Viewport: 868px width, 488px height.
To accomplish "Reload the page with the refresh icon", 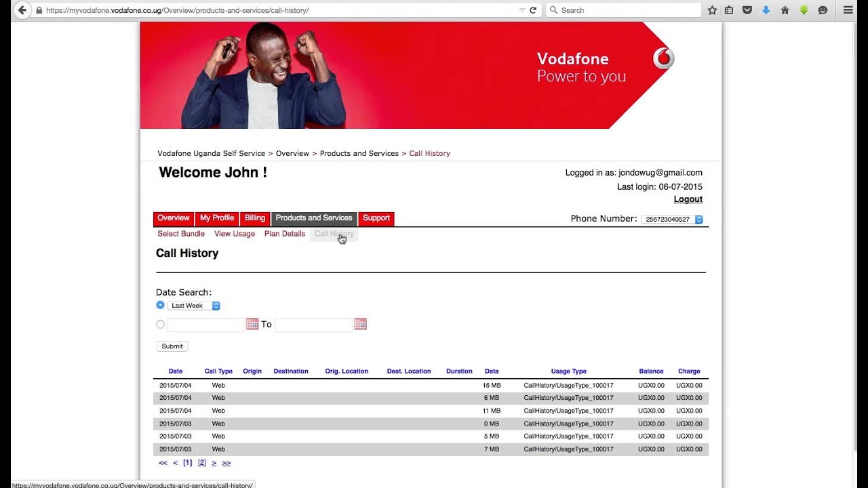I will tap(533, 10).
